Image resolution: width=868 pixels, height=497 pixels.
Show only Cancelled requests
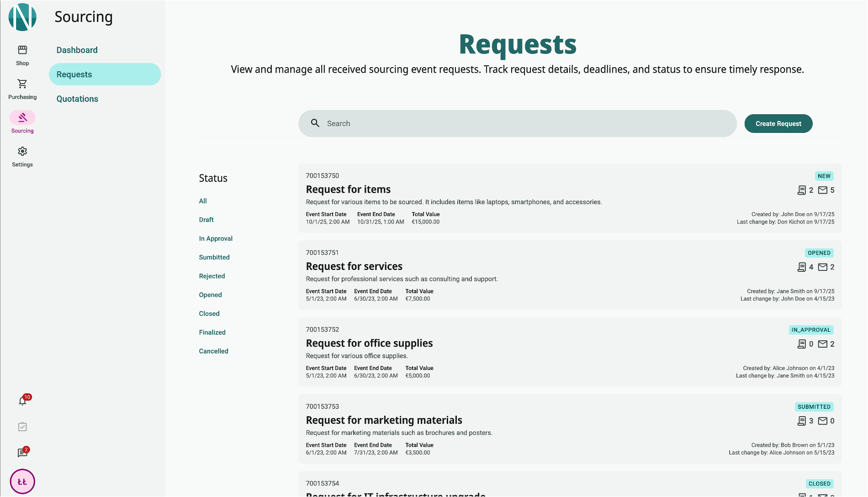[213, 351]
